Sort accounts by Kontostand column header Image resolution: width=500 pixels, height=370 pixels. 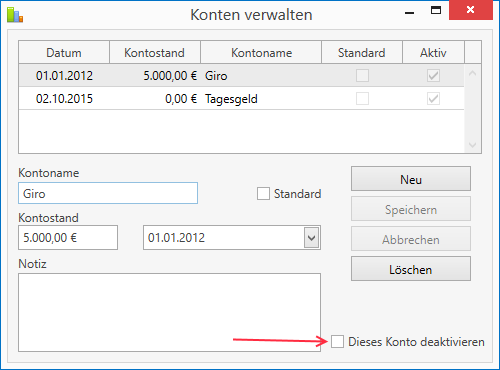pos(155,52)
